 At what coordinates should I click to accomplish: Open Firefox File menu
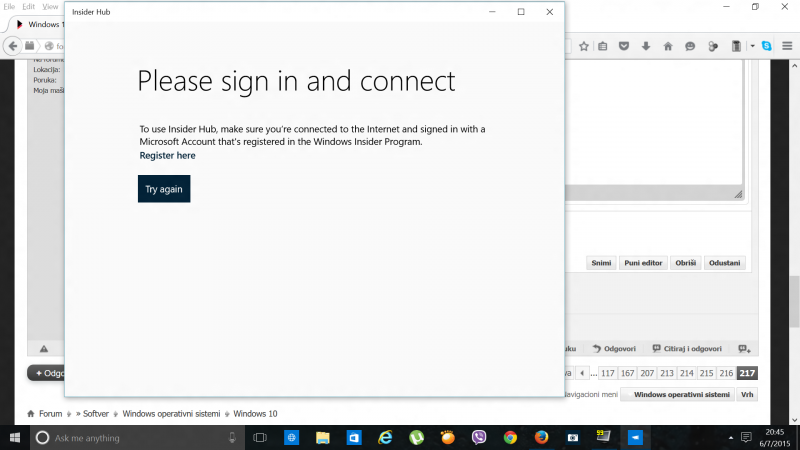point(9,7)
